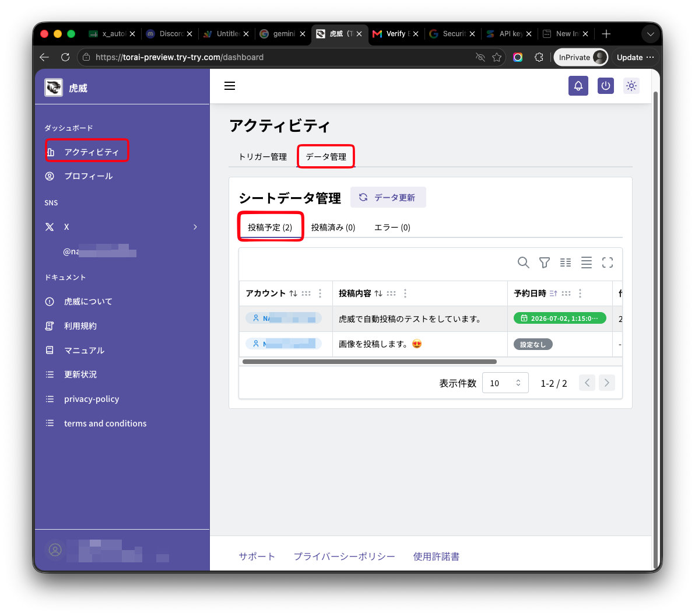
Task: Click the power logout icon
Action: pos(605,86)
